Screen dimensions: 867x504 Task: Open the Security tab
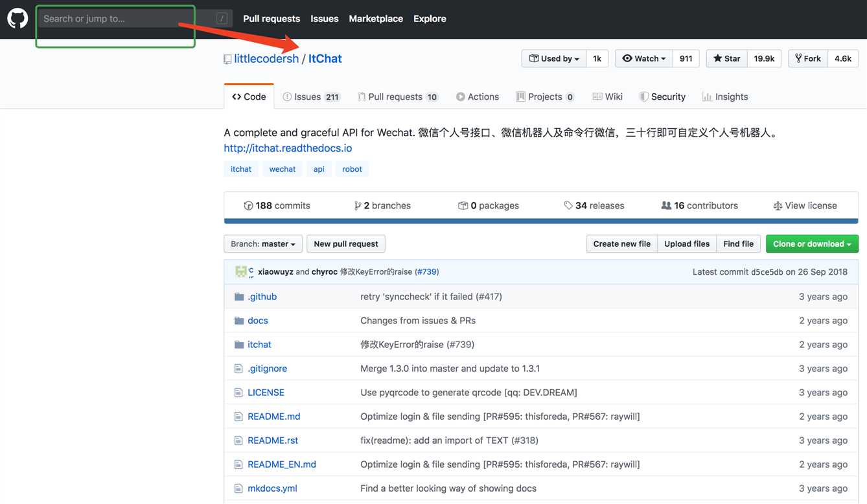click(662, 97)
